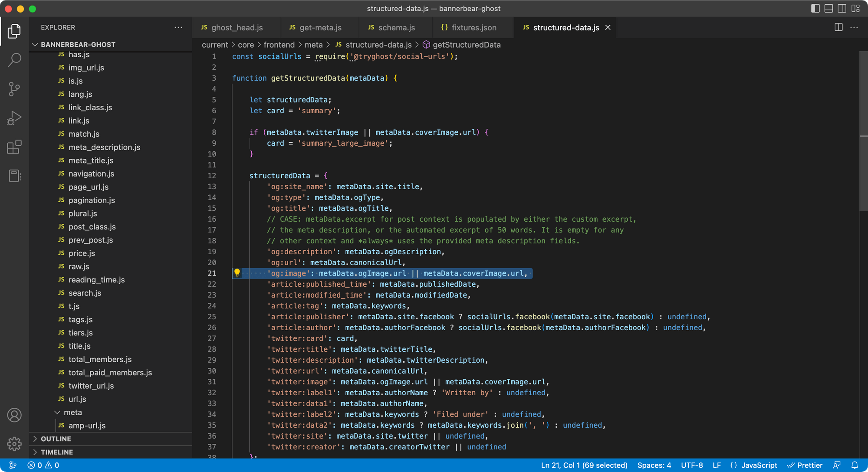Screen dimensions: 868x472
Task: Open notifications bell in status bar
Action: pyautogui.click(x=855, y=465)
